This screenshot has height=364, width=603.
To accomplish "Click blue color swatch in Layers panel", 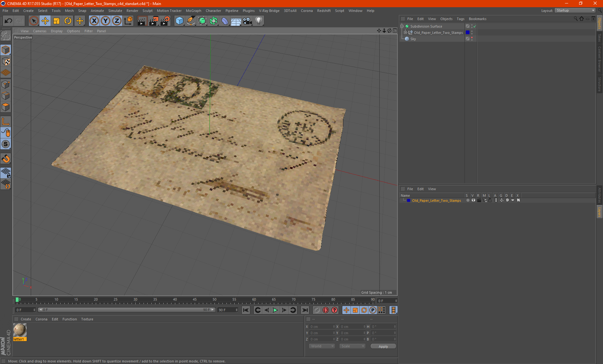I will click(409, 200).
